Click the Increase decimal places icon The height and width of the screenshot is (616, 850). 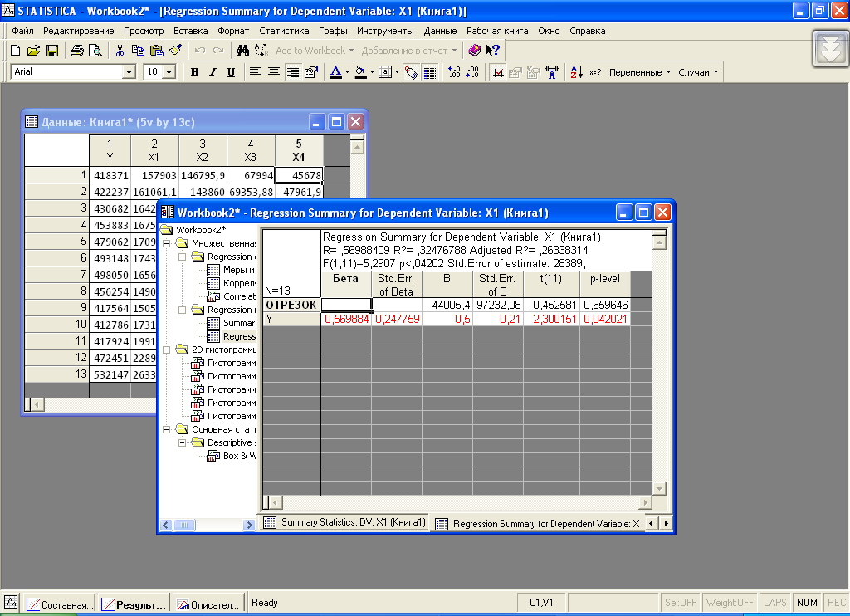click(x=453, y=72)
